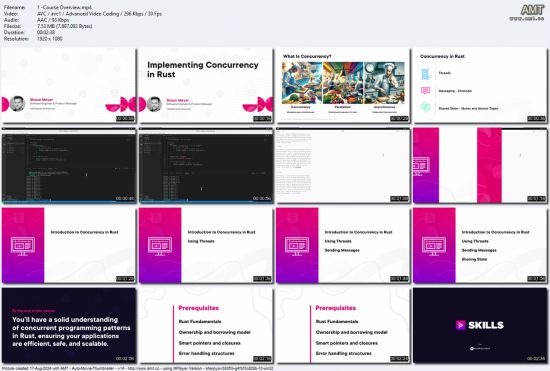Click the 'Filename:' label
550x371 pixels.
pyautogui.click(x=15, y=7)
